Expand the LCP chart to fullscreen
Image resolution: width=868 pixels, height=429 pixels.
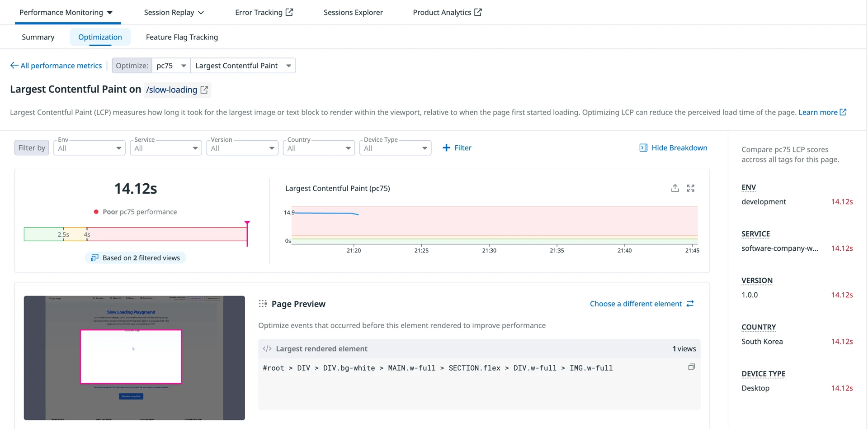[690, 188]
